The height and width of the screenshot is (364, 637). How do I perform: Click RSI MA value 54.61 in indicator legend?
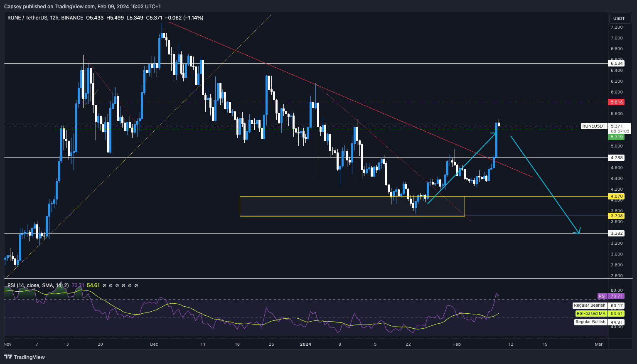(x=93, y=285)
